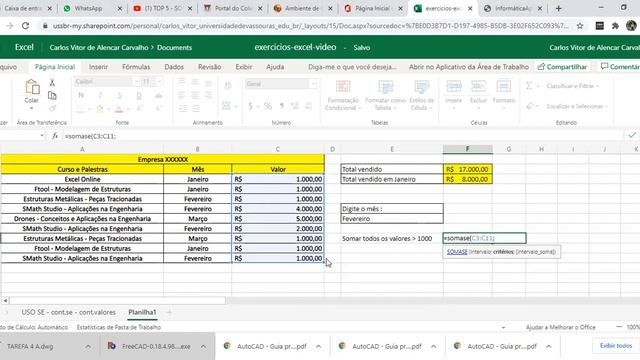
Task: Switch to the Exibir ribbon tab
Action: click(244, 67)
